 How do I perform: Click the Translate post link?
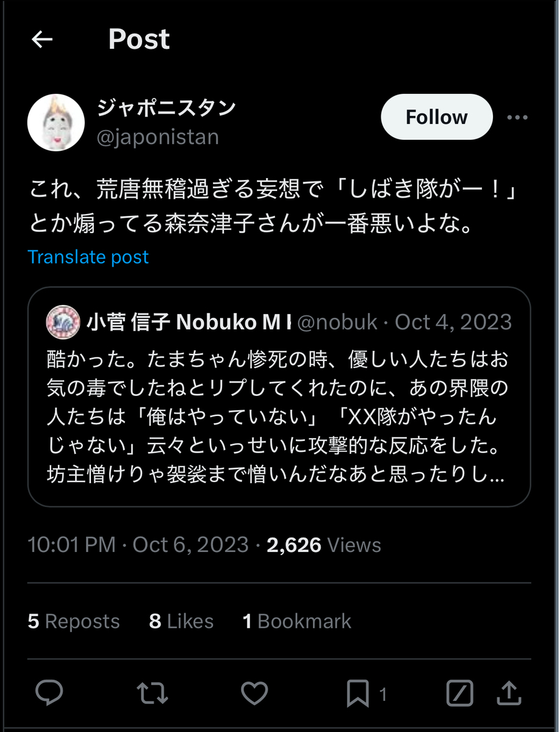pyautogui.click(x=88, y=257)
